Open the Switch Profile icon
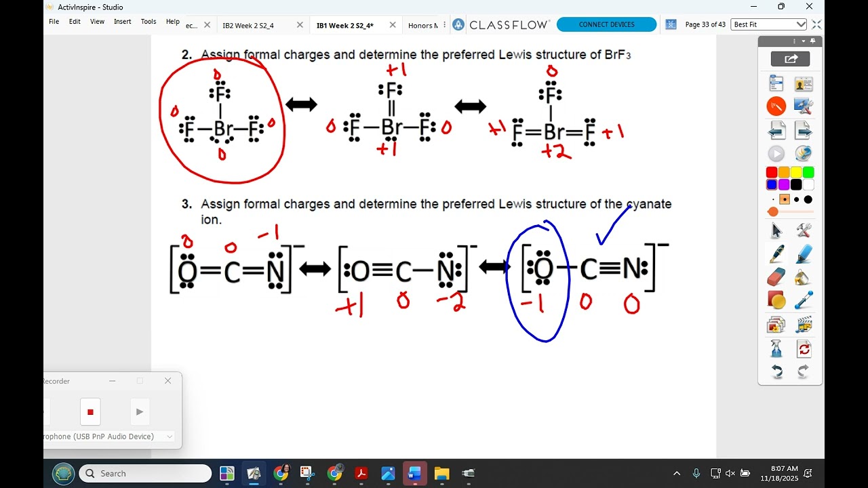This screenshot has height=488, width=868. [x=804, y=84]
